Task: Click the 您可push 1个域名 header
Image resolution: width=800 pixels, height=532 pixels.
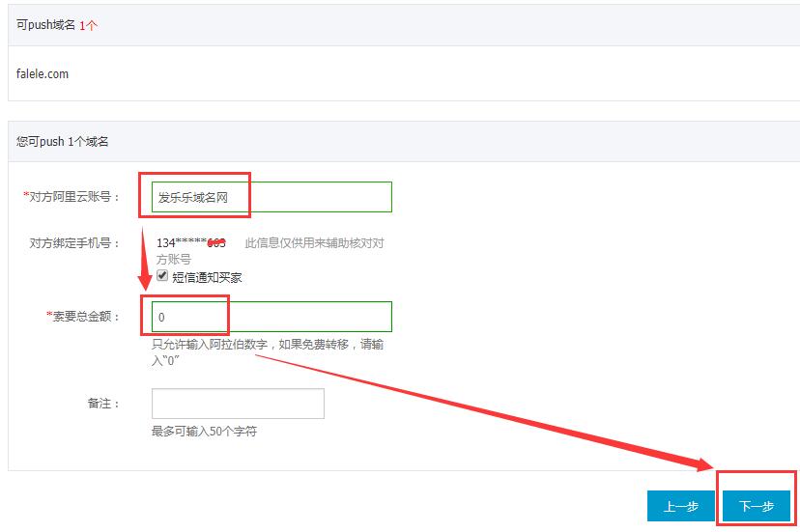Action: coord(63,142)
